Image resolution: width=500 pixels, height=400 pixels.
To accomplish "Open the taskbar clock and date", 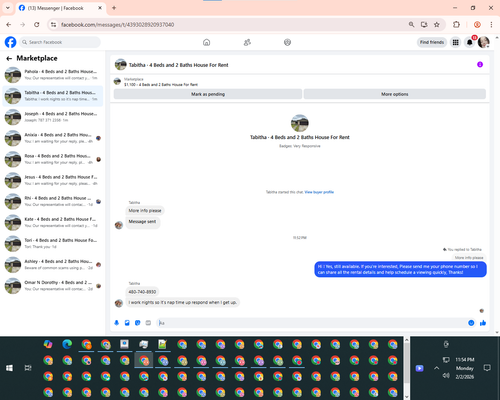I will coord(465,368).
